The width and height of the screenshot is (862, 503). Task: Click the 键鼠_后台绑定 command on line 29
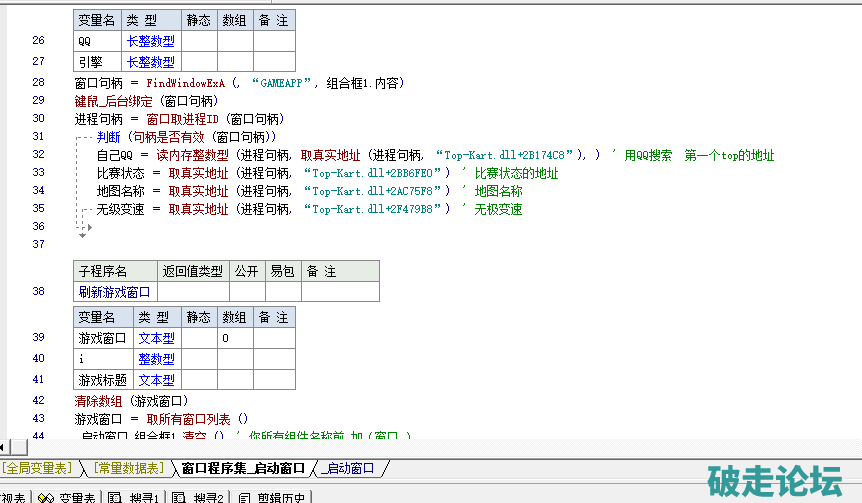pyautogui.click(x=115, y=101)
